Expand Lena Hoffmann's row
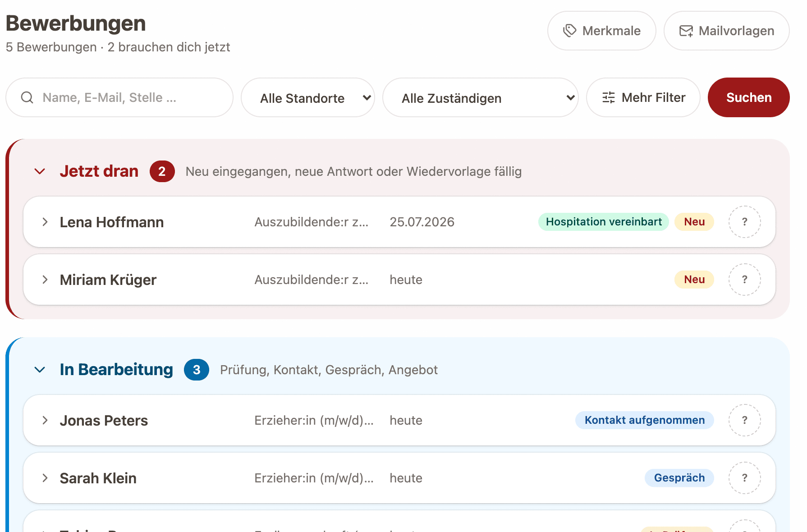This screenshot has width=807, height=532. 45,222
